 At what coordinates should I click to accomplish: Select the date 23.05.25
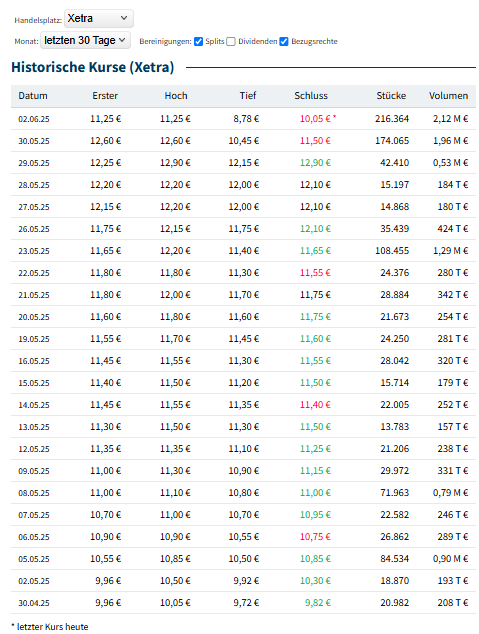[34, 251]
